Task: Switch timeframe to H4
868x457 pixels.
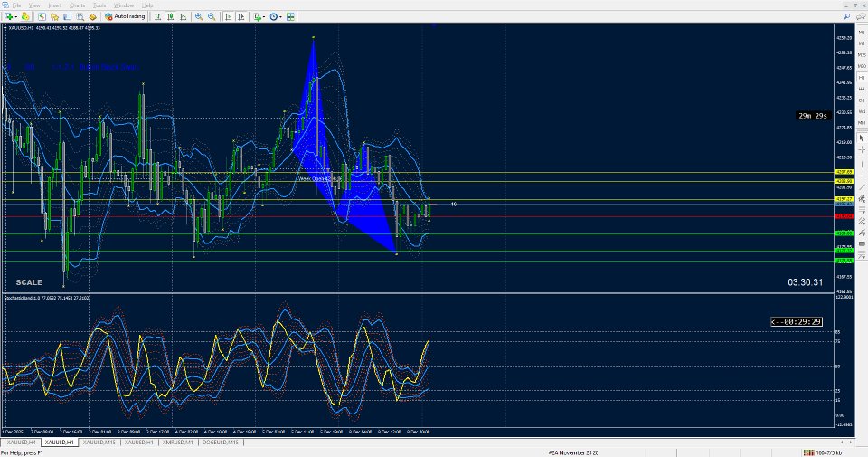Action: [x=862, y=89]
